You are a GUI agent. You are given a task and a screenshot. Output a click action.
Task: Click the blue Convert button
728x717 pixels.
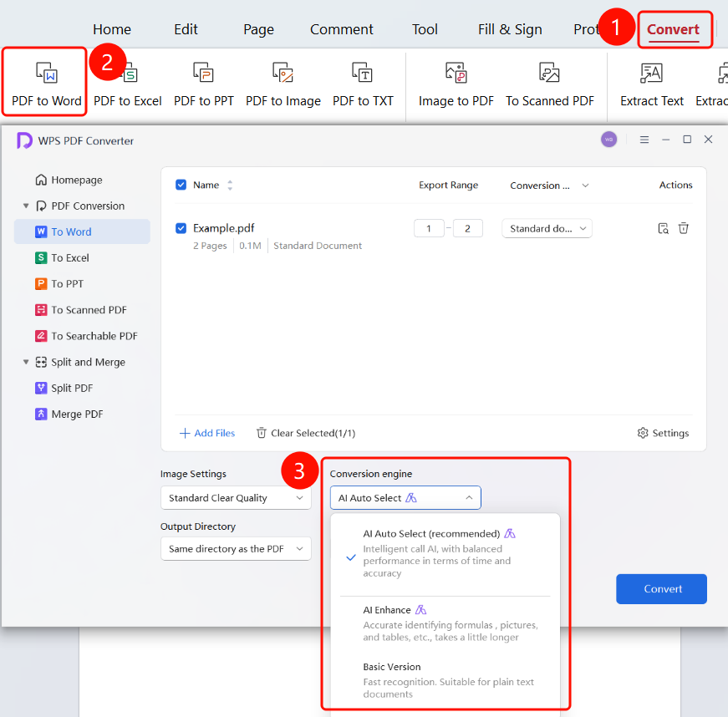(661, 589)
